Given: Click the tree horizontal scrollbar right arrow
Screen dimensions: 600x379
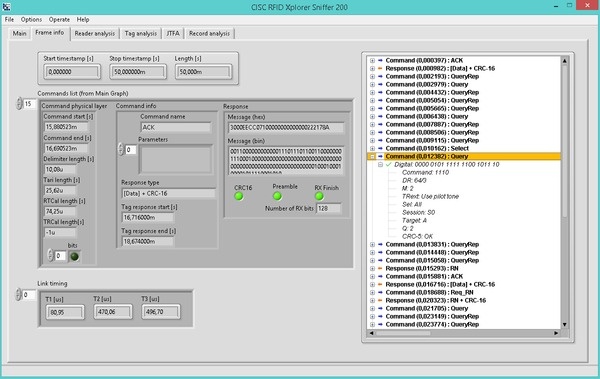Looking at the screenshot, I should tap(556, 333).
